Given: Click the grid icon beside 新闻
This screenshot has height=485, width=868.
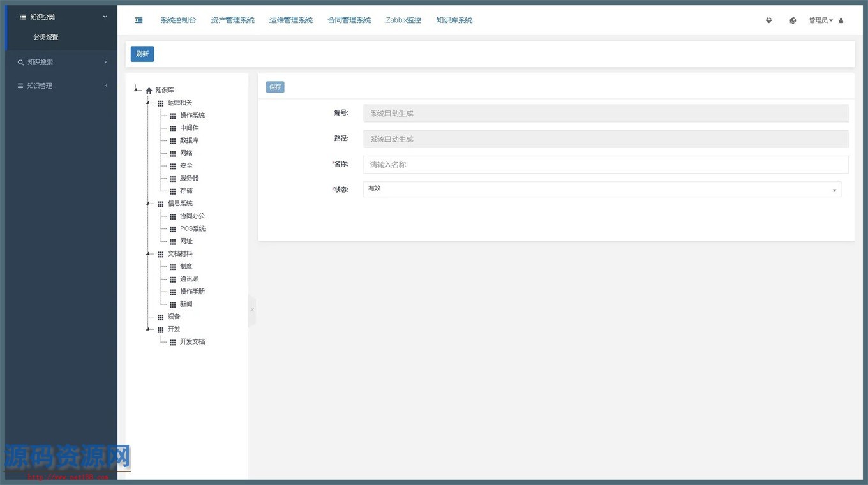Looking at the screenshot, I should click(173, 304).
